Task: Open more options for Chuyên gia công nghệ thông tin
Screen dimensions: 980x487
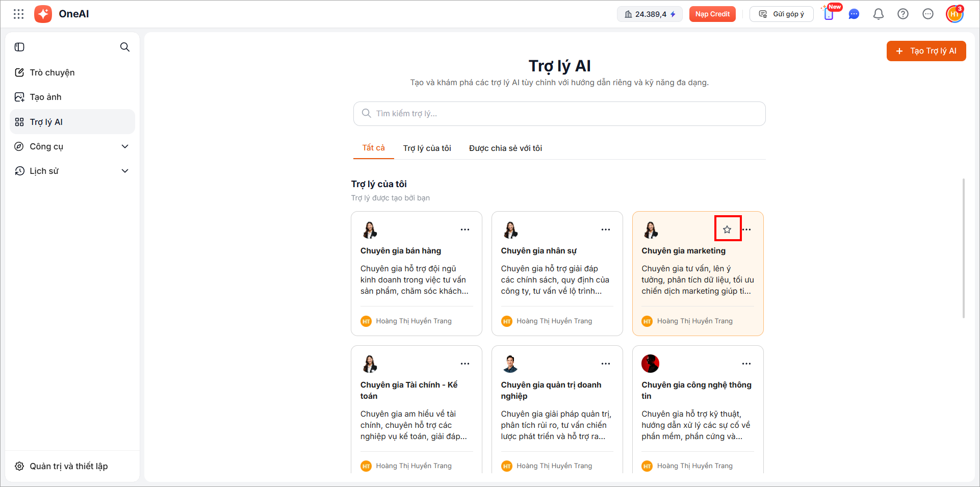Action: click(x=746, y=364)
